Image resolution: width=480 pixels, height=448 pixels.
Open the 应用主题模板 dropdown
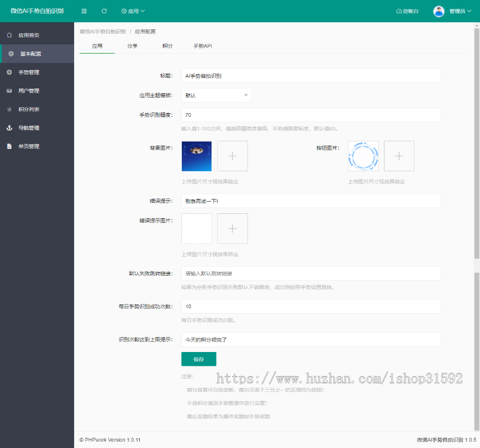coord(217,95)
